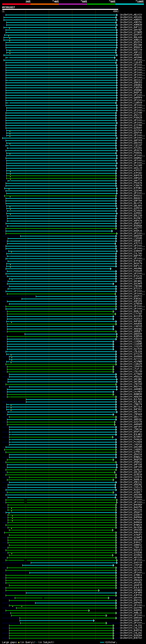Open UniRef100_C1EI97 entry
The width and height of the screenshot is (146, 644).
click(x=131, y=146)
